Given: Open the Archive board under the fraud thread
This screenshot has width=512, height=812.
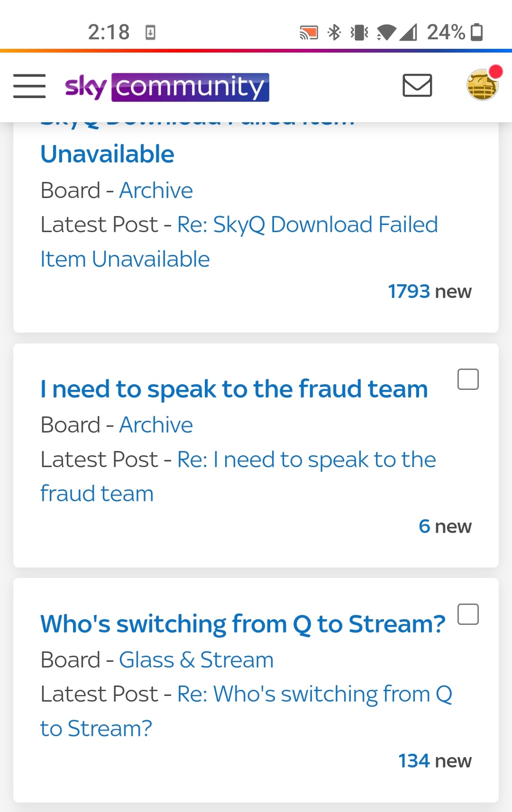Looking at the screenshot, I should point(156,424).
